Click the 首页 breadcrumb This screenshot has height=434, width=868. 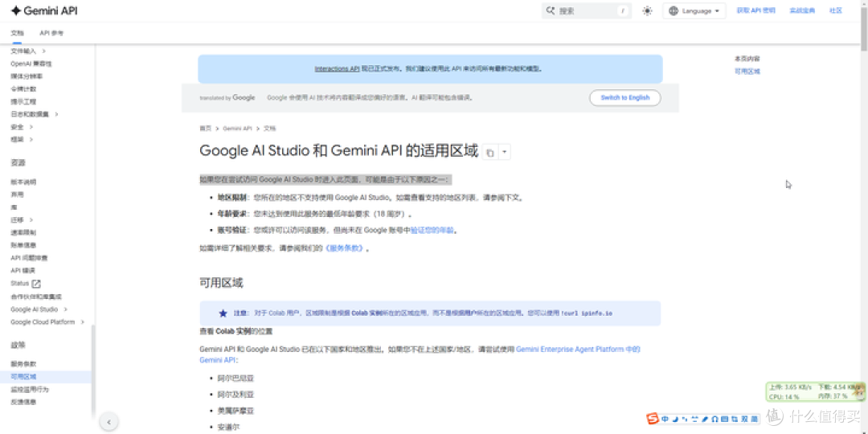click(206, 129)
